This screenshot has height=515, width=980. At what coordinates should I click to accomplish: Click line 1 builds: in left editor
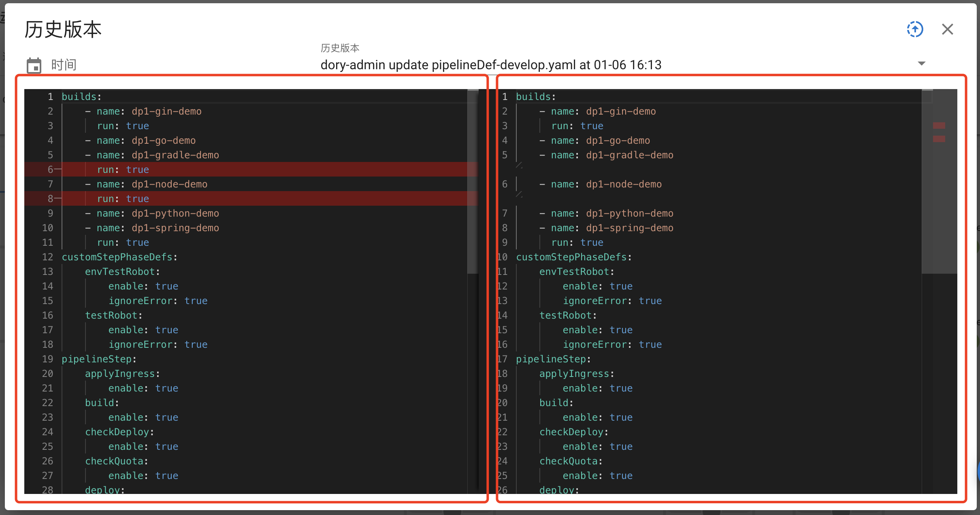[x=81, y=96]
